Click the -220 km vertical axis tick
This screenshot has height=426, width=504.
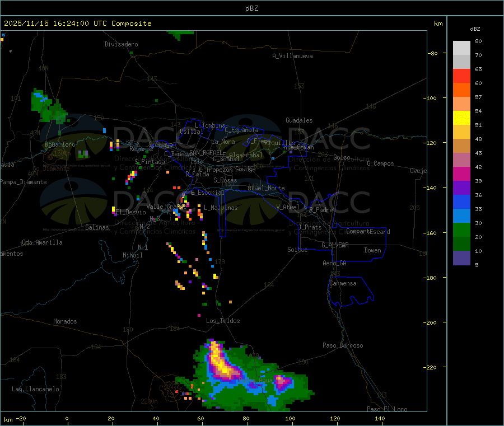[432, 367]
